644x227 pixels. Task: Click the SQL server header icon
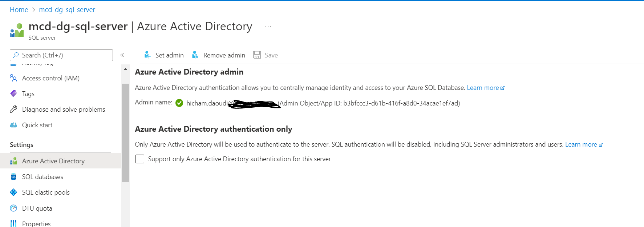pyautogui.click(x=17, y=30)
